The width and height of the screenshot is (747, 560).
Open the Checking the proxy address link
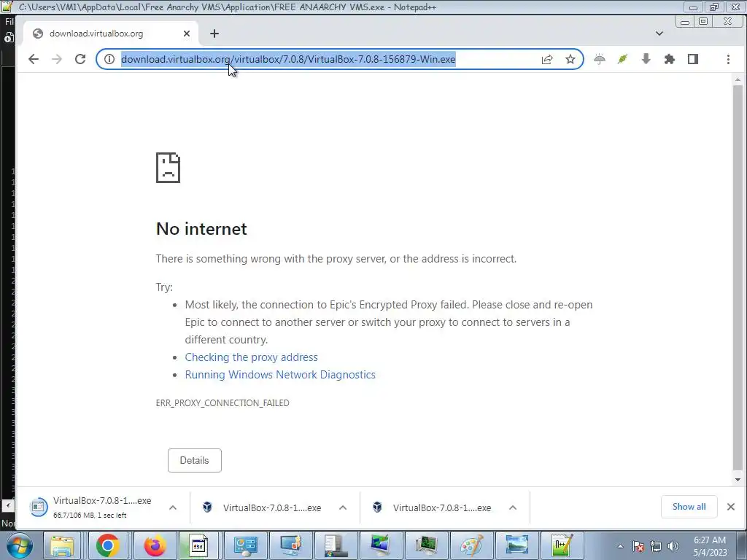251,357
